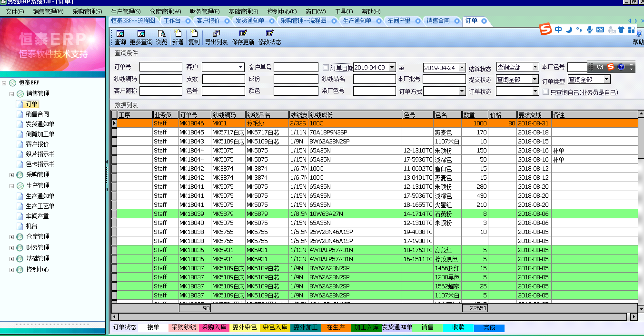The height and width of the screenshot is (336, 644).
Task: Click 导出列表 export list icon
Action: pyautogui.click(x=216, y=37)
